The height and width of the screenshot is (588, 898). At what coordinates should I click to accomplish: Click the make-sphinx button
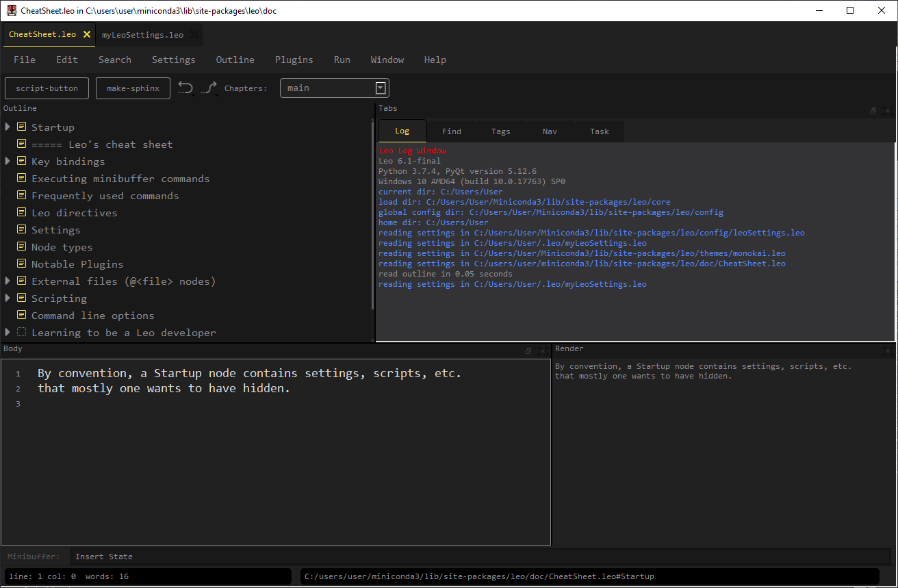[x=133, y=88]
